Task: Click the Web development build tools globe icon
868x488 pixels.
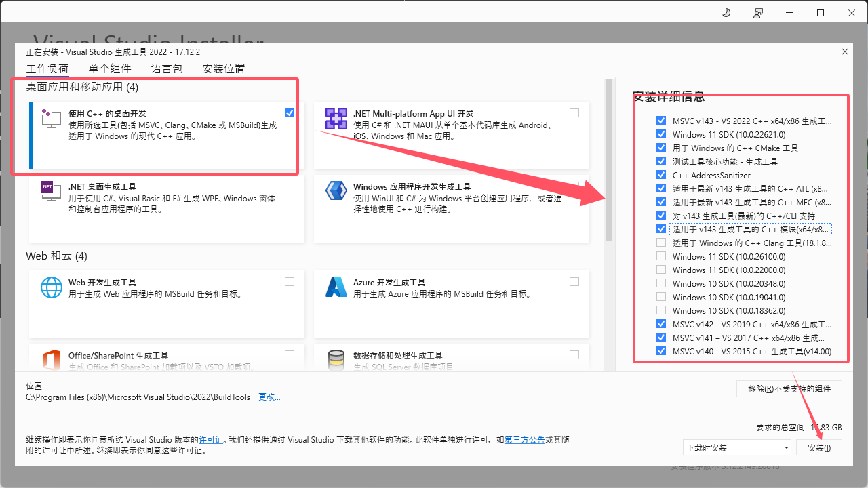Action: click(52, 287)
